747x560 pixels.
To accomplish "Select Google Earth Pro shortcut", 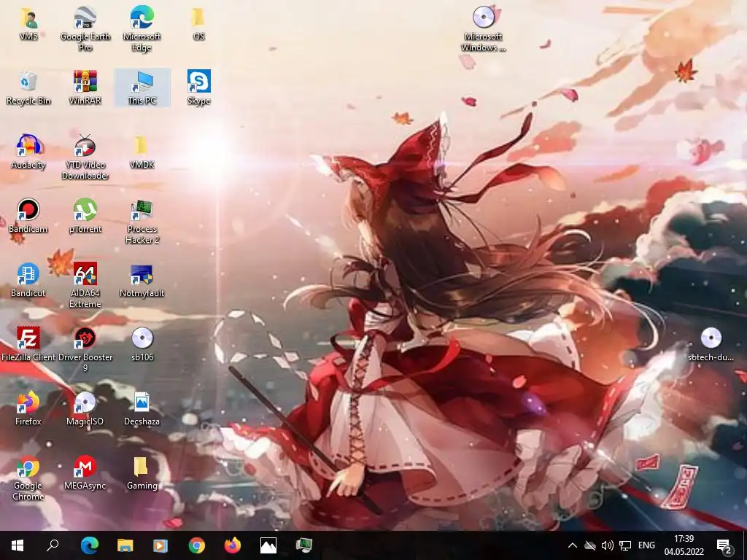I will (85, 28).
